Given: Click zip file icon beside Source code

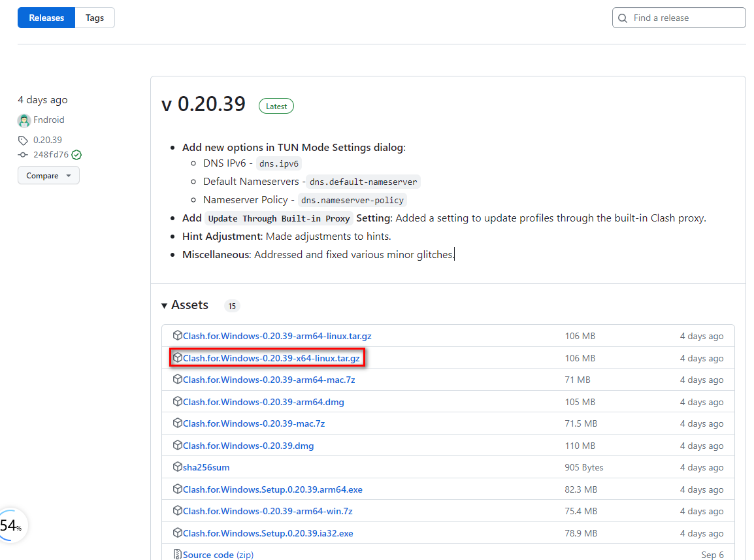Looking at the screenshot, I should pyautogui.click(x=178, y=554).
